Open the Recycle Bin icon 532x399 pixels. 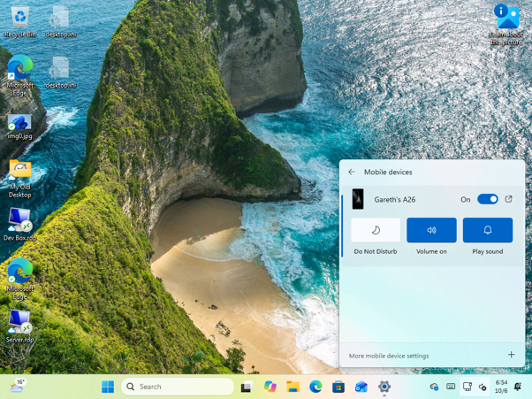[20, 22]
